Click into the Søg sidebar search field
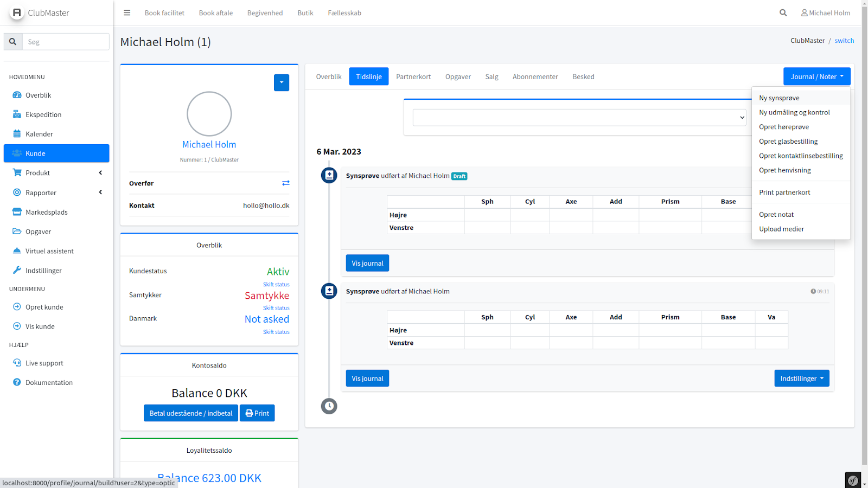 [66, 42]
